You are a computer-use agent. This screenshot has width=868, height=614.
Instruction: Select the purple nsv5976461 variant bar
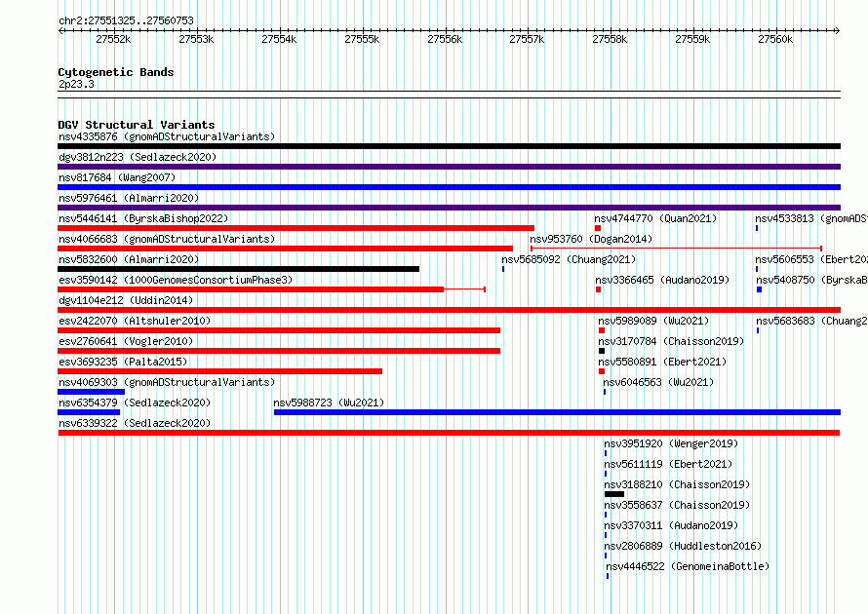(x=449, y=208)
